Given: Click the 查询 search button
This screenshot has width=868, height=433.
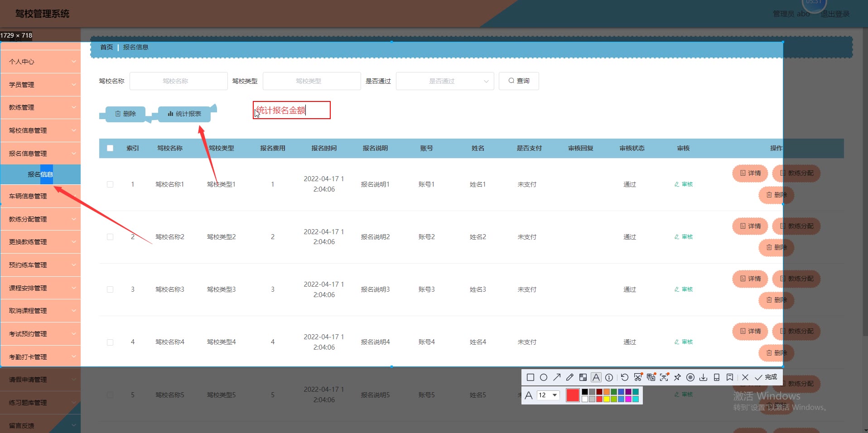Looking at the screenshot, I should click(x=519, y=81).
